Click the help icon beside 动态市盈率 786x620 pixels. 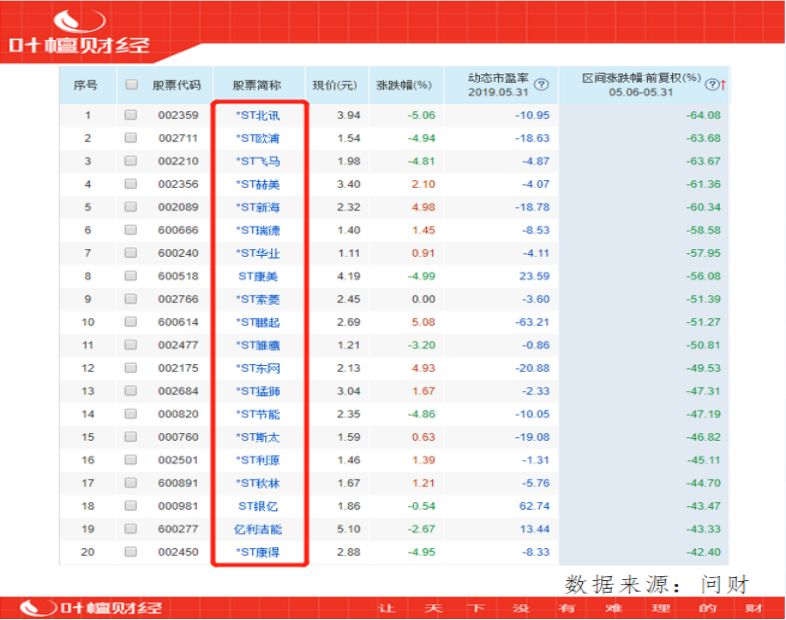(x=541, y=85)
